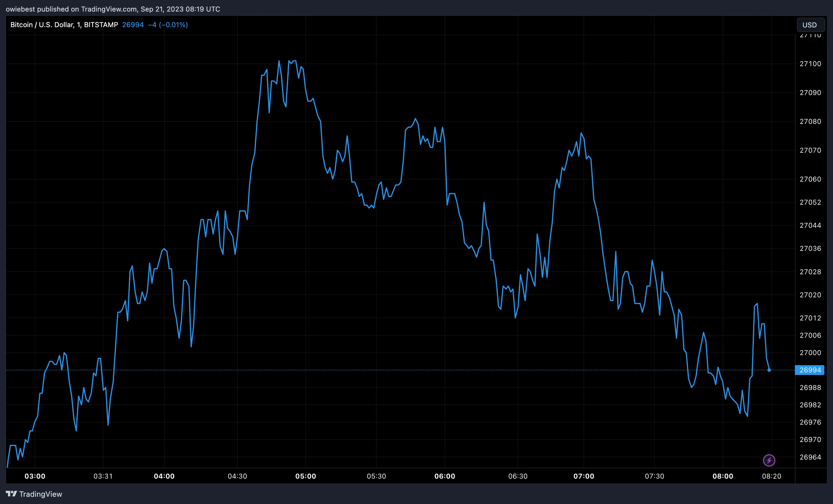
Task: Select the BITSTAMP exchange label
Action: click(x=101, y=24)
